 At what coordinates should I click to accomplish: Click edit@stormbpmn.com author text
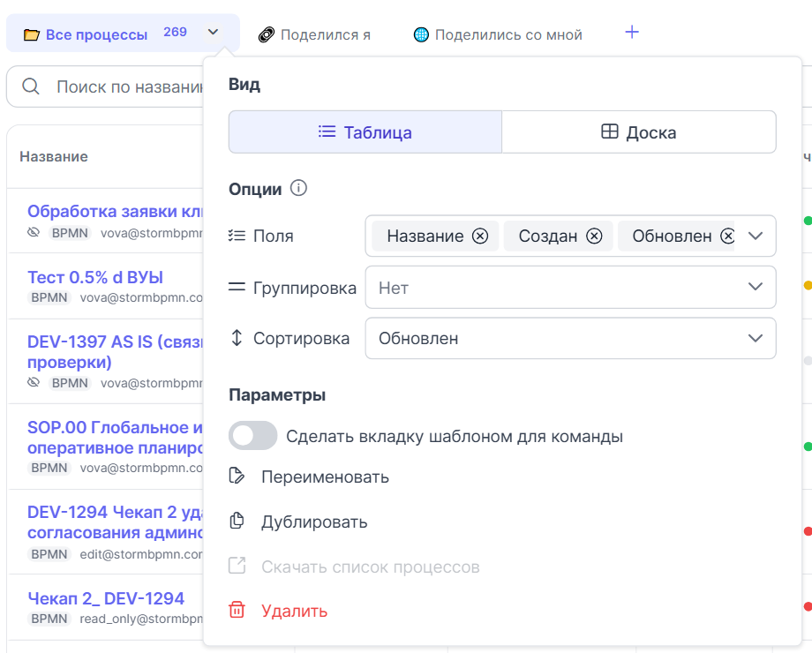click(x=141, y=554)
